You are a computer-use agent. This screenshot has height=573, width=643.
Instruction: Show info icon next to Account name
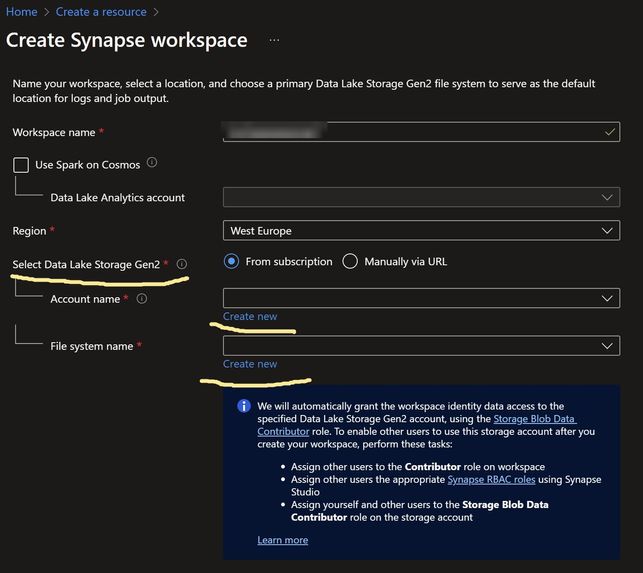[x=142, y=299]
